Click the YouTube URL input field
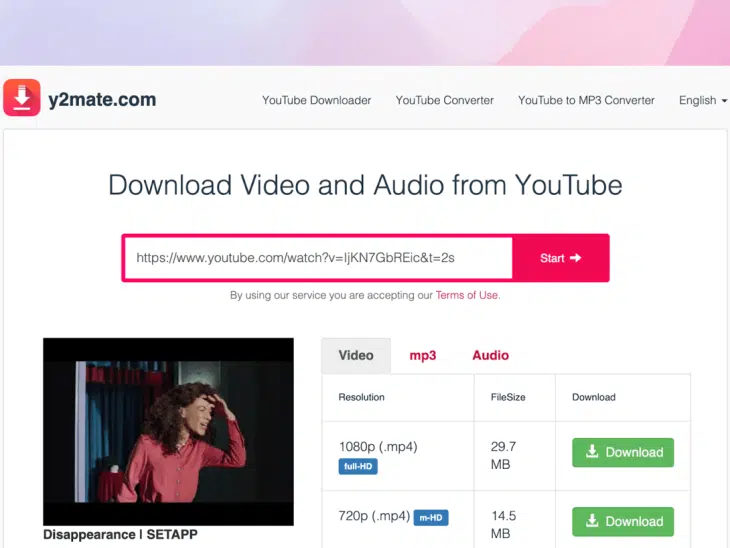The width and height of the screenshot is (730, 548). click(319, 258)
